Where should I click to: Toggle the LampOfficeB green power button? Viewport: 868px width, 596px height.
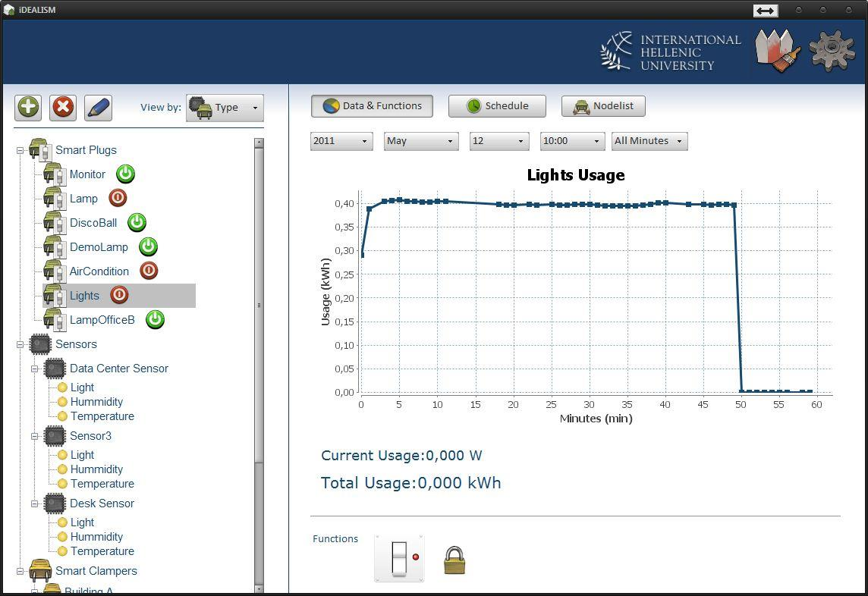click(x=155, y=319)
